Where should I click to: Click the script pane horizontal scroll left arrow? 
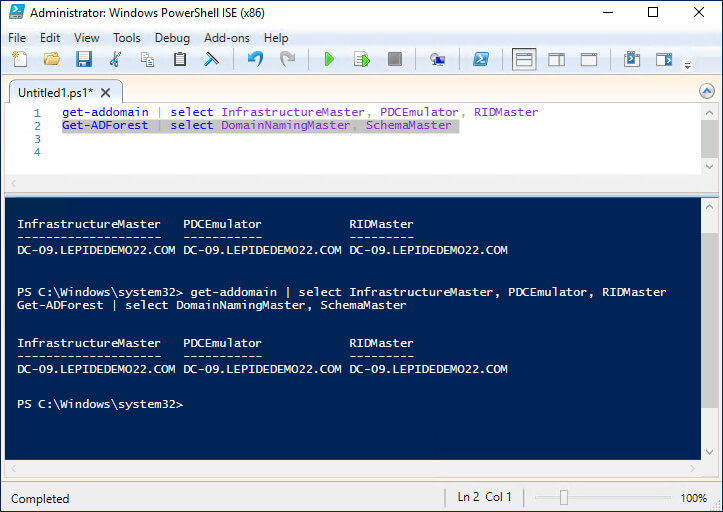click(14, 184)
